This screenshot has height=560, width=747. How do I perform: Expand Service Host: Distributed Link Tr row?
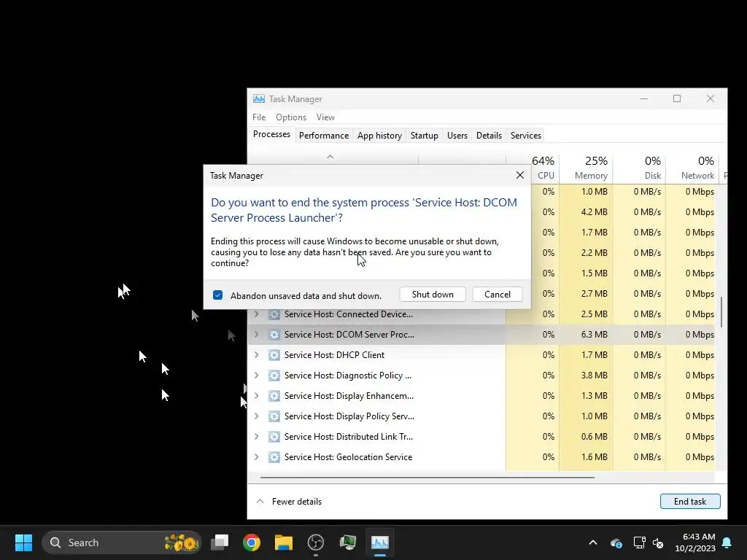pos(256,437)
